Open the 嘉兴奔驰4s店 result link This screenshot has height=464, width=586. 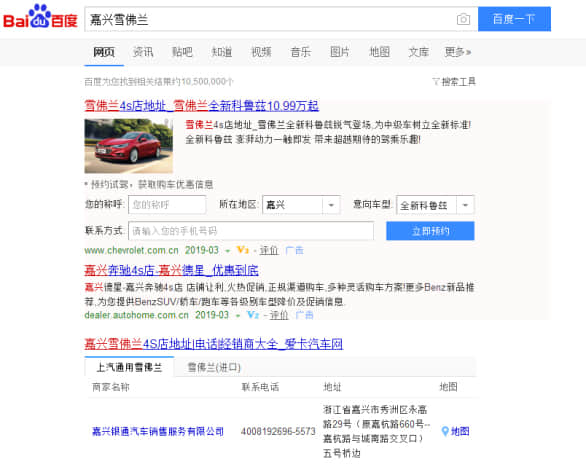tap(172, 270)
